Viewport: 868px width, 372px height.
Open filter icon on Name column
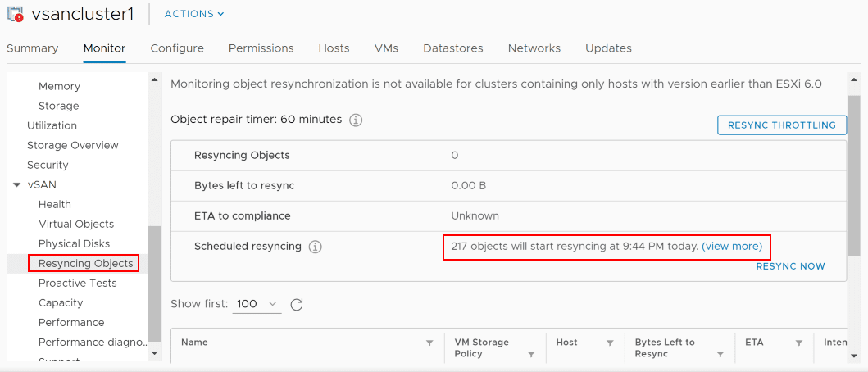click(429, 343)
